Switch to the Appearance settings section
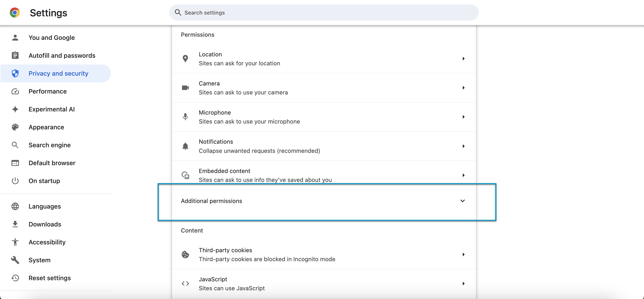This screenshot has height=299, width=644. click(46, 127)
